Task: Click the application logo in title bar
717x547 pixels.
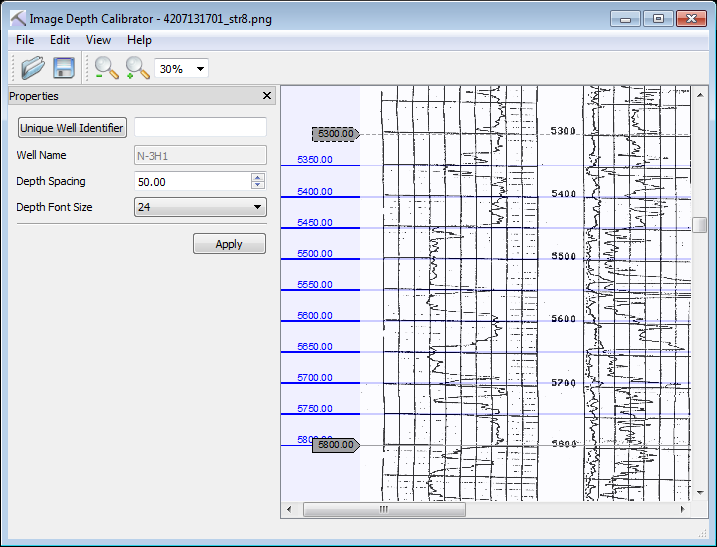Action: tap(17, 18)
